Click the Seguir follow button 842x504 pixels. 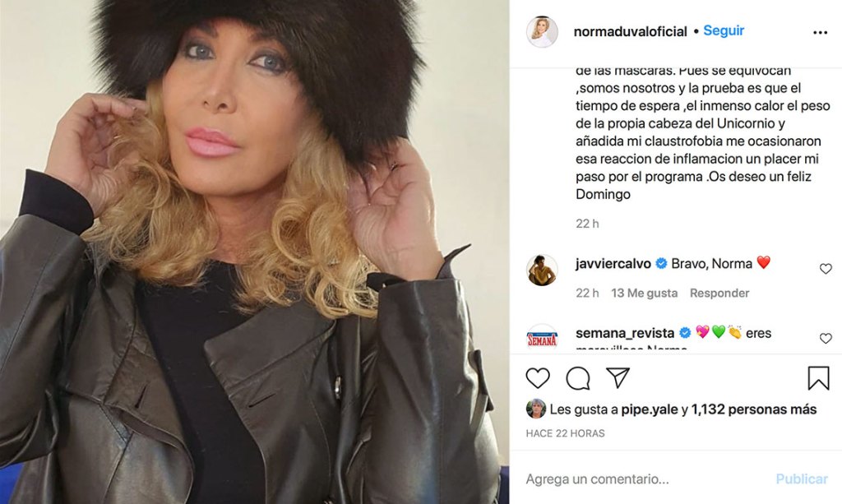(x=724, y=30)
